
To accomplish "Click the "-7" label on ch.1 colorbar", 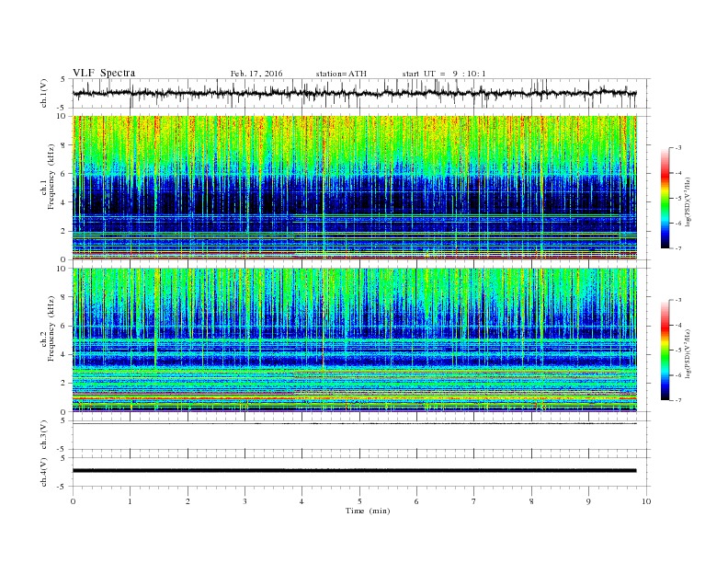I will [x=678, y=248].
